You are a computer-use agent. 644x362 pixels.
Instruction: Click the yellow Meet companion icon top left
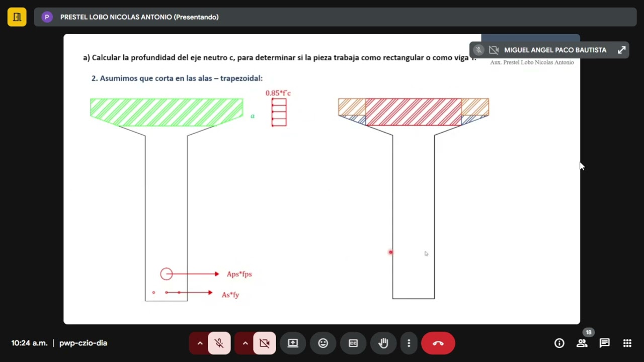[x=17, y=17]
